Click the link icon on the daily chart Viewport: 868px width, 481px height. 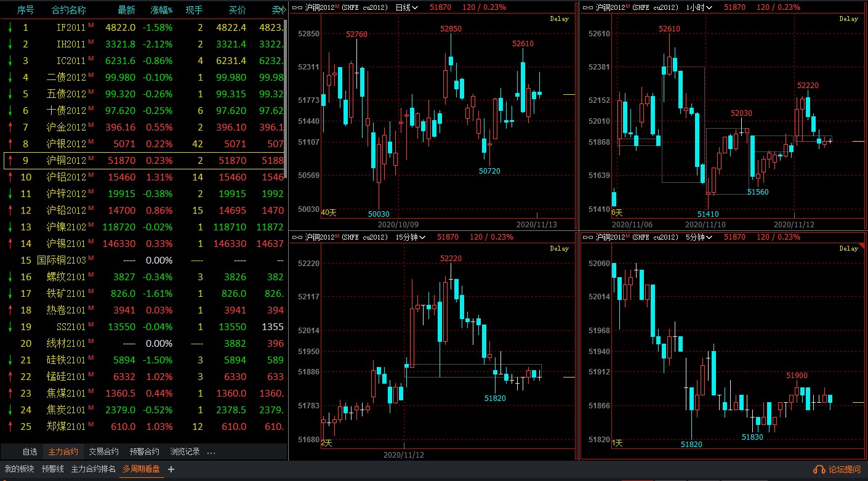(x=296, y=7)
